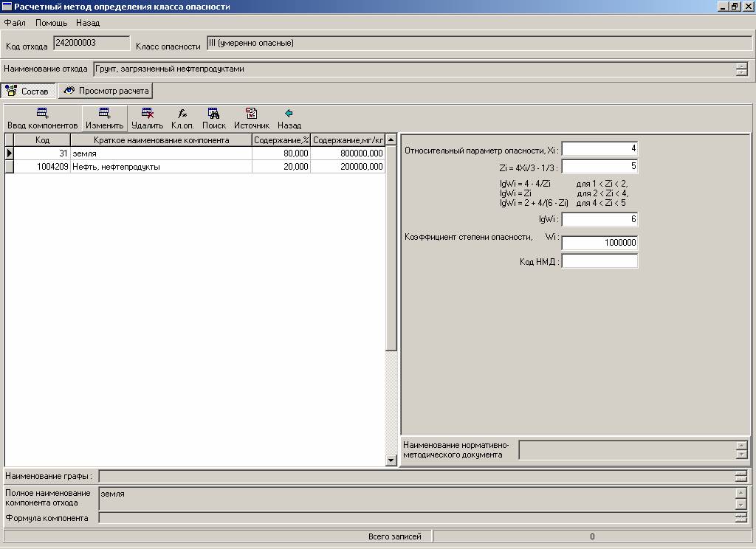Click the Код column header

[42, 140]
